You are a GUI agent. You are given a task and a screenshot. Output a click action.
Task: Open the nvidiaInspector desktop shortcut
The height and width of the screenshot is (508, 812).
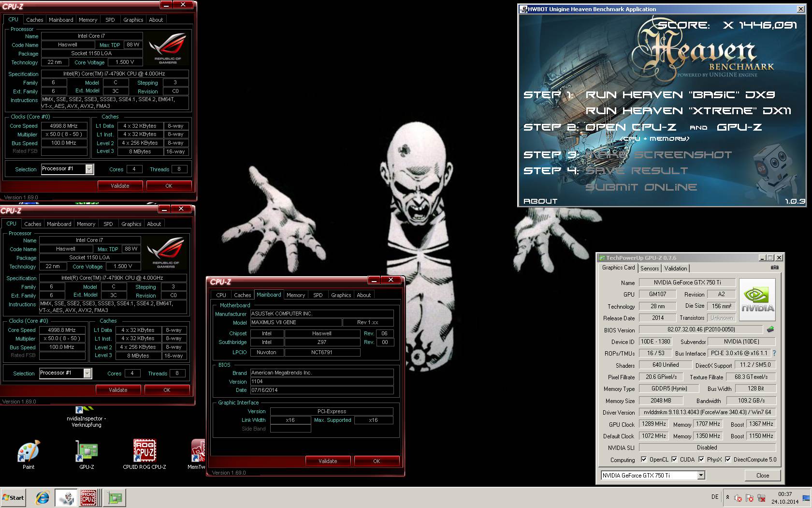pyautogui.click(x=87, y=417)
